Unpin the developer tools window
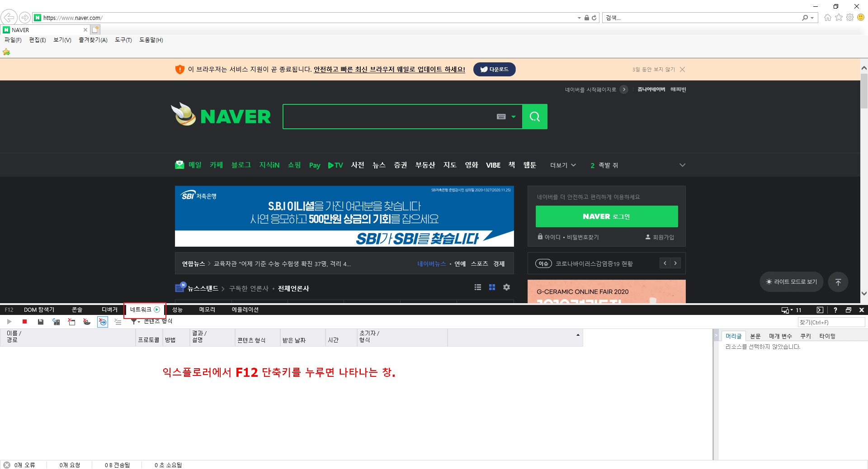The width and height of the screenshot is (868, 469). [849, 310]
